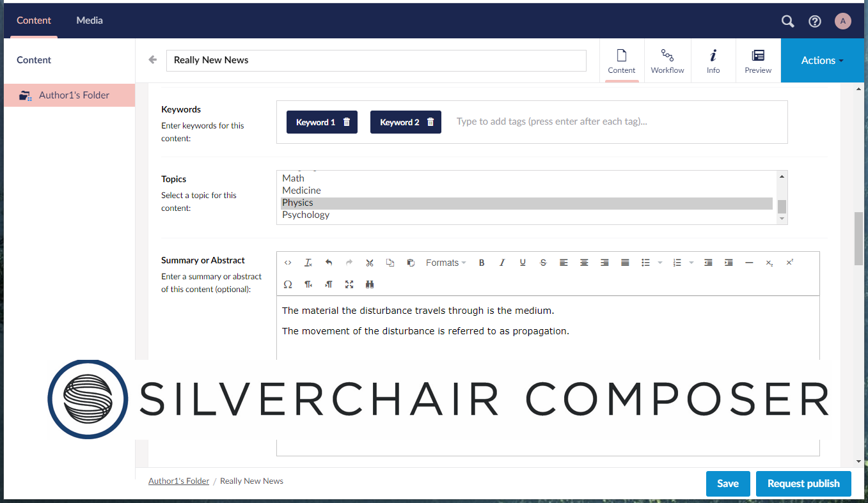The width and height of the screenshot is (868, 503).
Task: Click the clear formatting icon
Action: click(x=308, y=263)
